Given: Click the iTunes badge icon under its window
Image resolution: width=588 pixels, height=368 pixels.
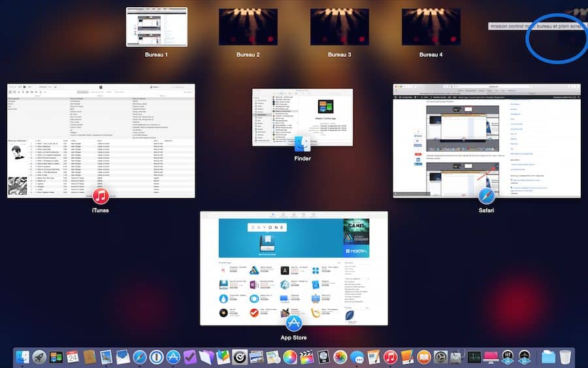Looking at the screenshot, I should [x=101, y=196].
